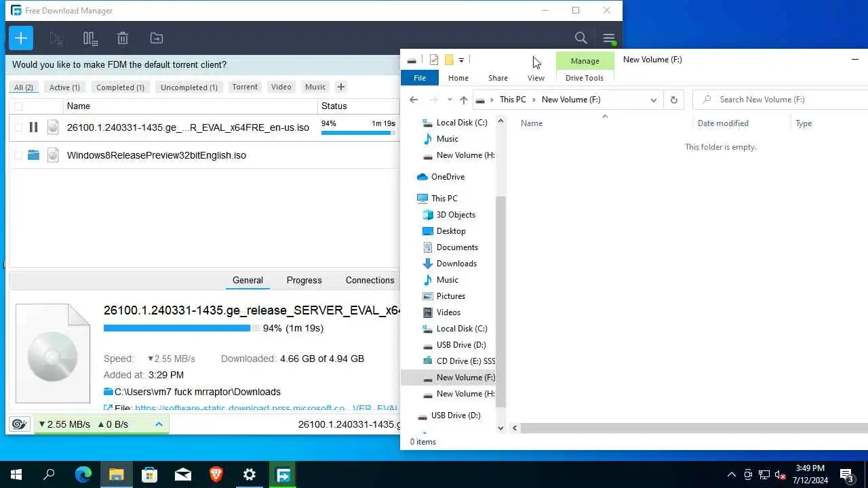
Task: Open the notification center icon
Action: point(846,474)
